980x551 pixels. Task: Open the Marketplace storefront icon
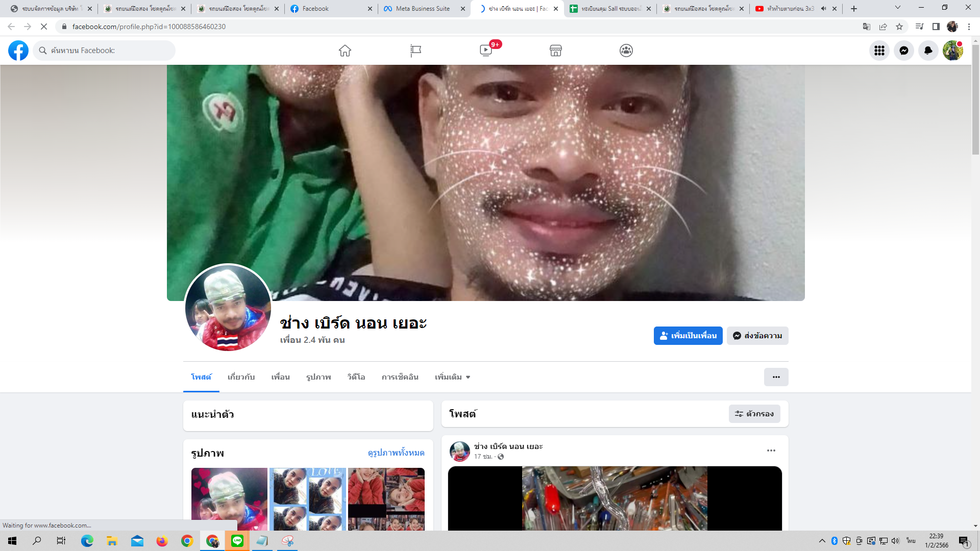coord(556,51)
